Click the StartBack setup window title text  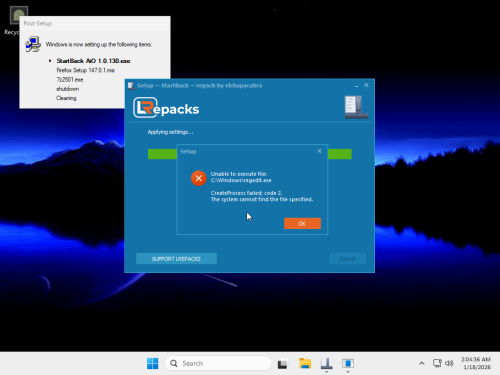200,85
